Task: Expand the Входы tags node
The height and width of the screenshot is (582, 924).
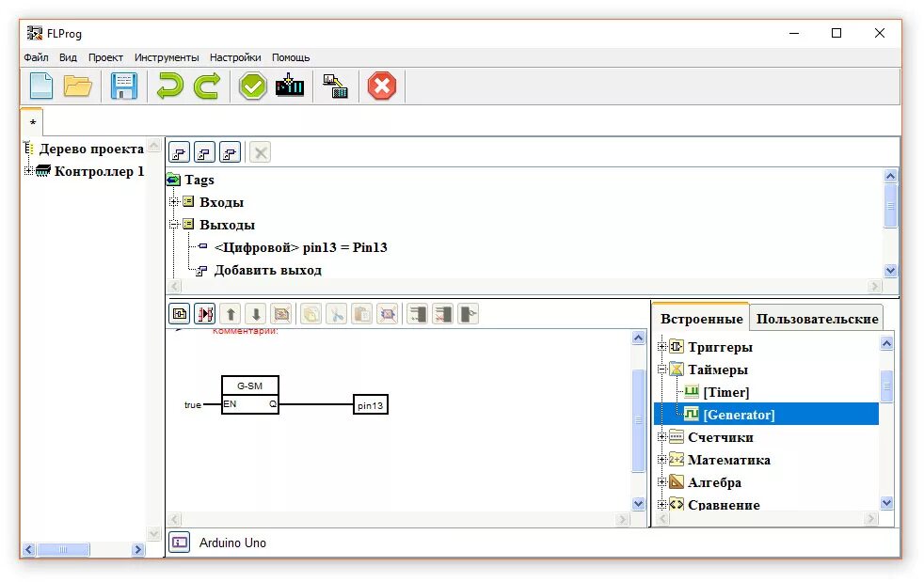Action: pos(174,201)
